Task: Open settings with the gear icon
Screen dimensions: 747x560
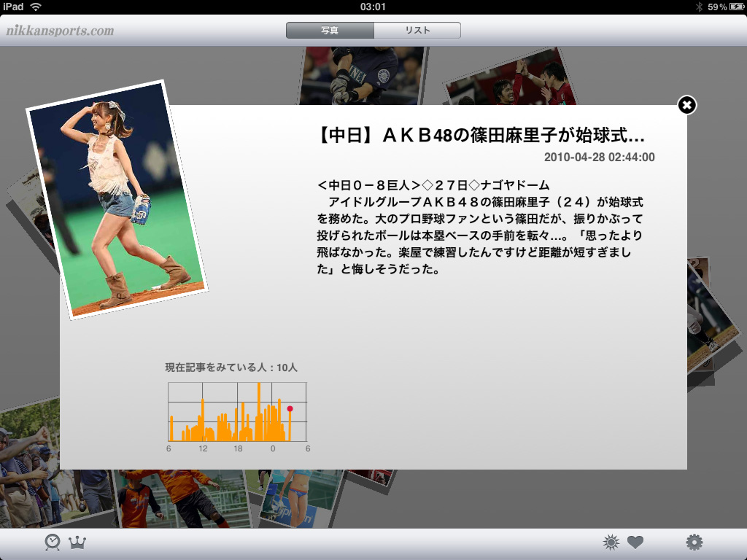Action: tap(694, 542)
